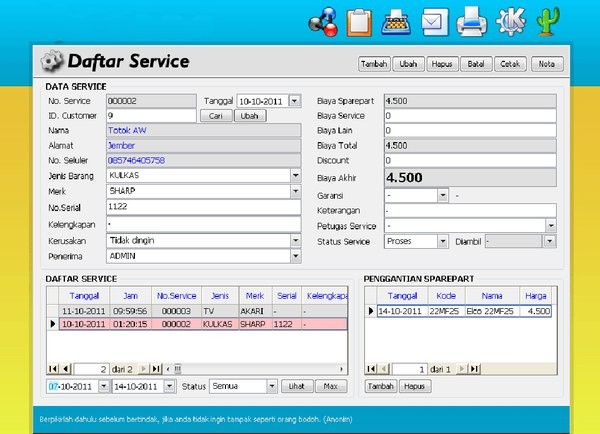The height and width of the screenshot is (434, 600).
Task: Expand the Status filter dropdown showing Semua
Action: coord(272,386)
